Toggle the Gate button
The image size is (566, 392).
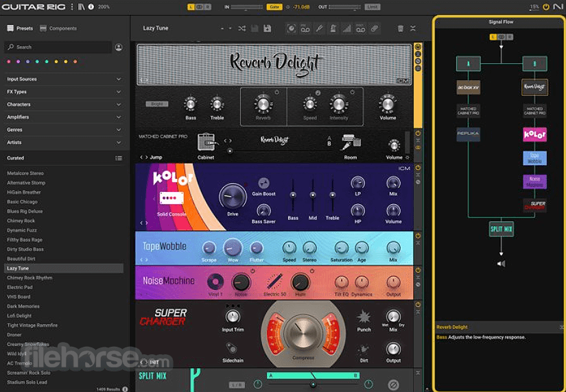coord(274,7)
